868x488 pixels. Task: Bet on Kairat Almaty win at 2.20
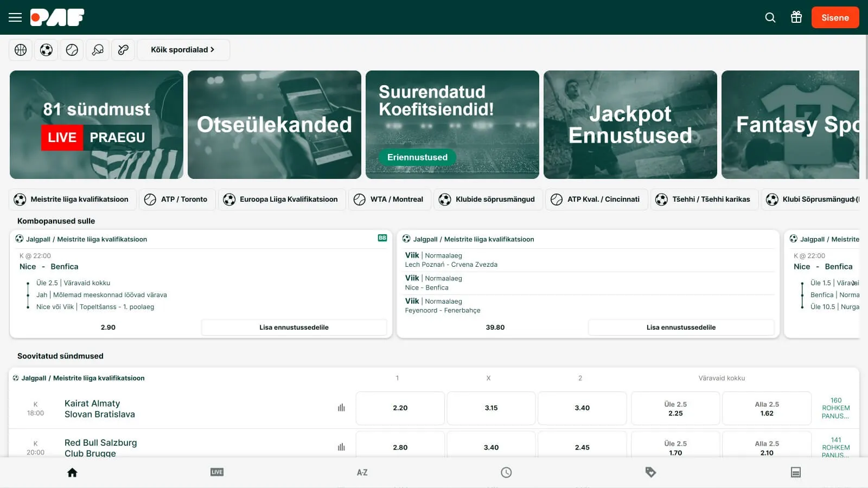(400, 408)
